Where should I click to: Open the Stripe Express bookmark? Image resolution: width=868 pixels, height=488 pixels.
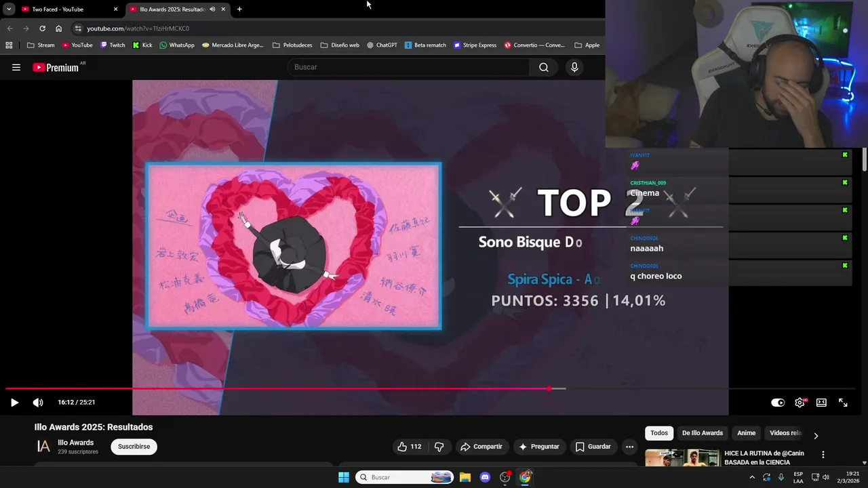(475, 45)
